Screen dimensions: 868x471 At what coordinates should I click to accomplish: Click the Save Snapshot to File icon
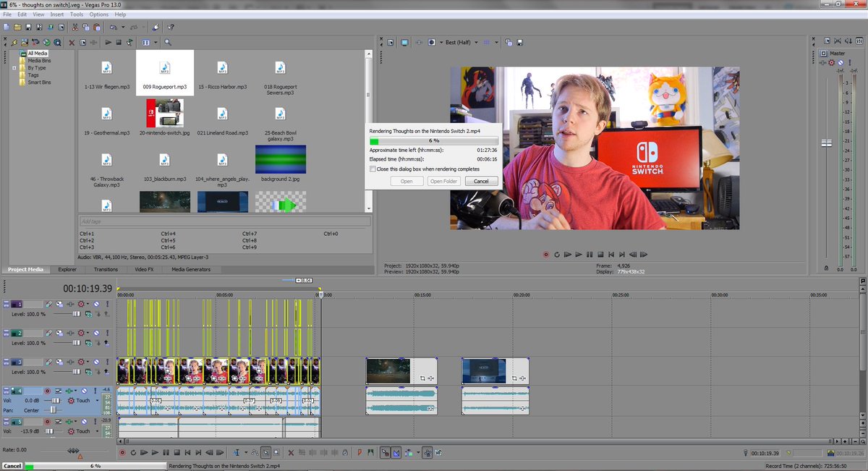[520, 42]
